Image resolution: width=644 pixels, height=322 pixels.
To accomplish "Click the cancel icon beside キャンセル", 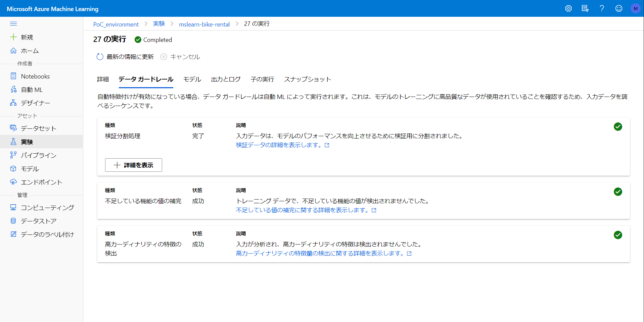I will click(164, 57).
